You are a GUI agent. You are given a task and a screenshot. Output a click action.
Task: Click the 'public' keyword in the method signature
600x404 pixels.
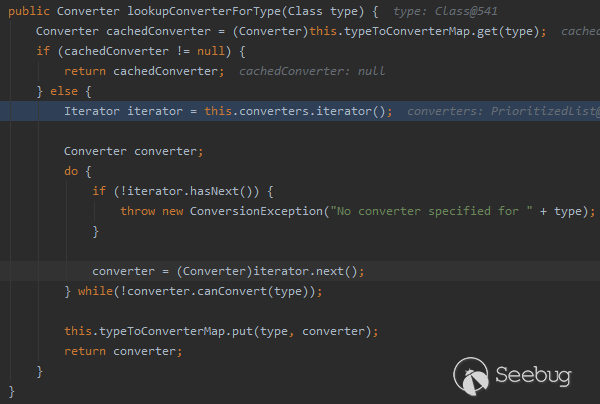point(29,11)
